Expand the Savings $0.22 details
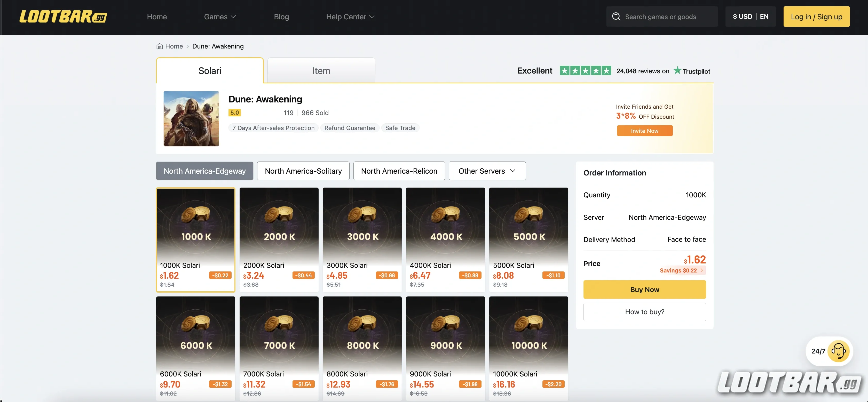 tap(681, 270)
